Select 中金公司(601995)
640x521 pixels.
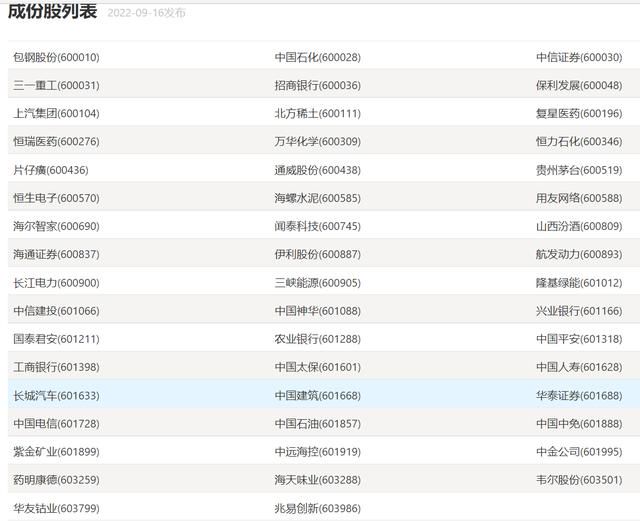click(579, 452)
